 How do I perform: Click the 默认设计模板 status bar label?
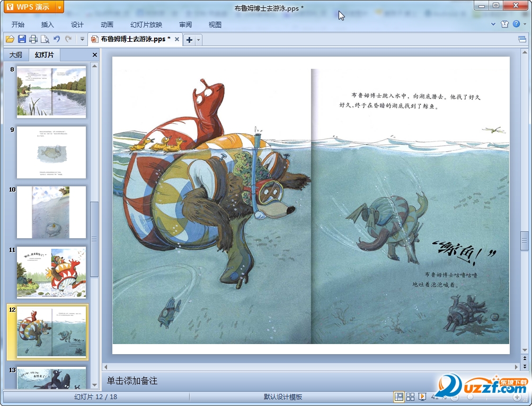(282, 397)
